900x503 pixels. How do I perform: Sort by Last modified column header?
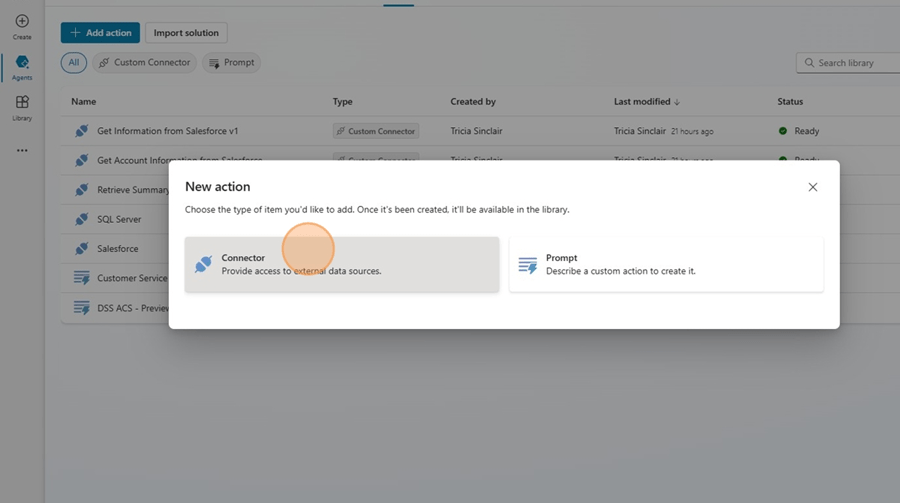point(646,102)
